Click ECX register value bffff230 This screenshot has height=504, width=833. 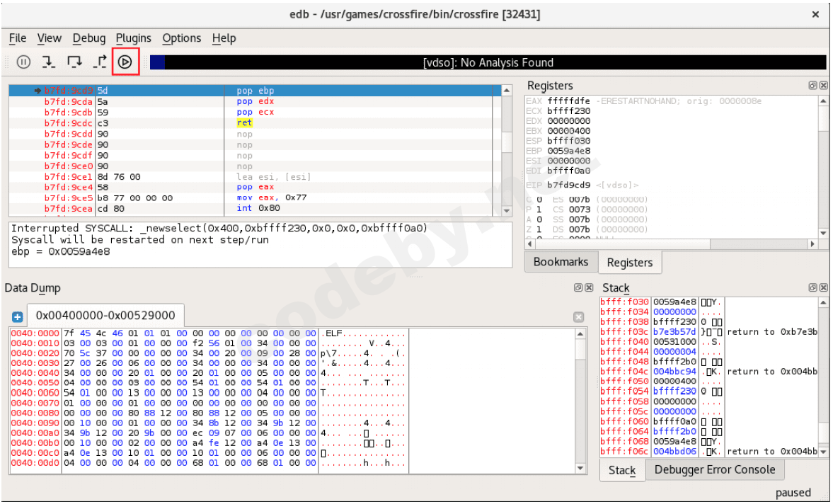[568, 111]
